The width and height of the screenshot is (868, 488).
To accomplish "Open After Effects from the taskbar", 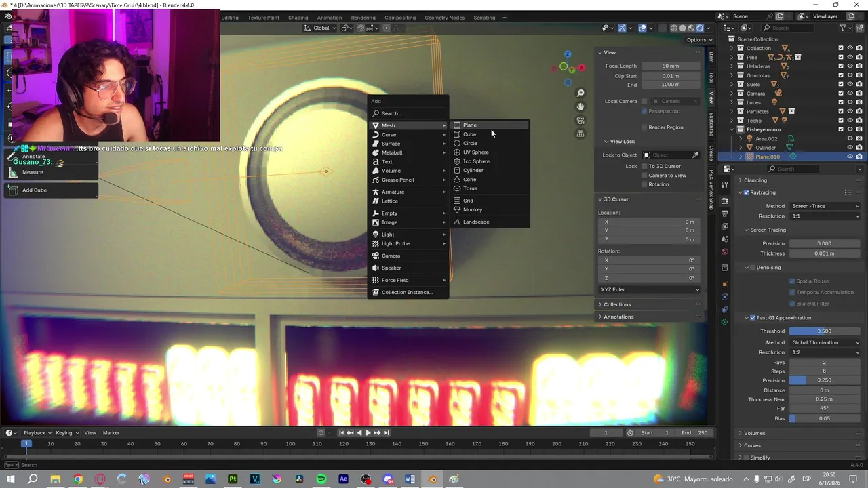I will click(x=343, y=479).
